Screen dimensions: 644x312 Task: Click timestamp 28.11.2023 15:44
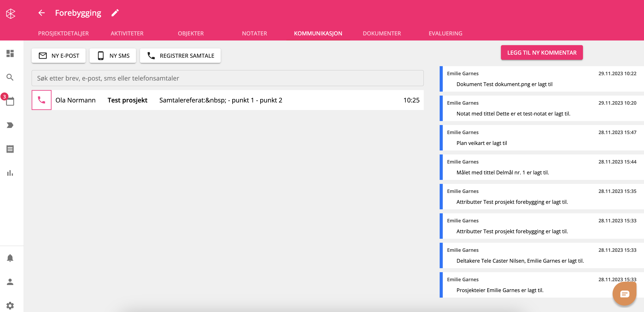click(x=617, y=162)
